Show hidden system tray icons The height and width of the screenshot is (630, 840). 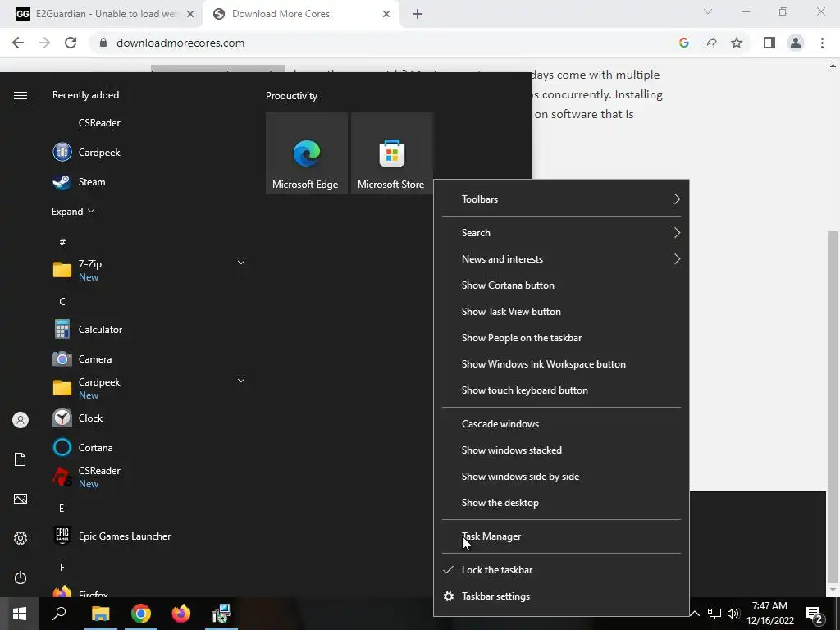694,614
